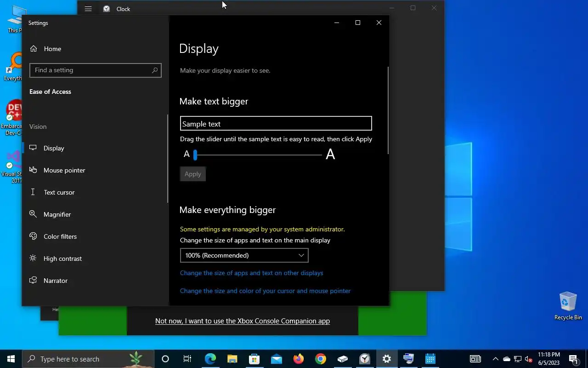
Task: Open the 100% (Recommended) scaling dropdown
Action: (244, 255)
